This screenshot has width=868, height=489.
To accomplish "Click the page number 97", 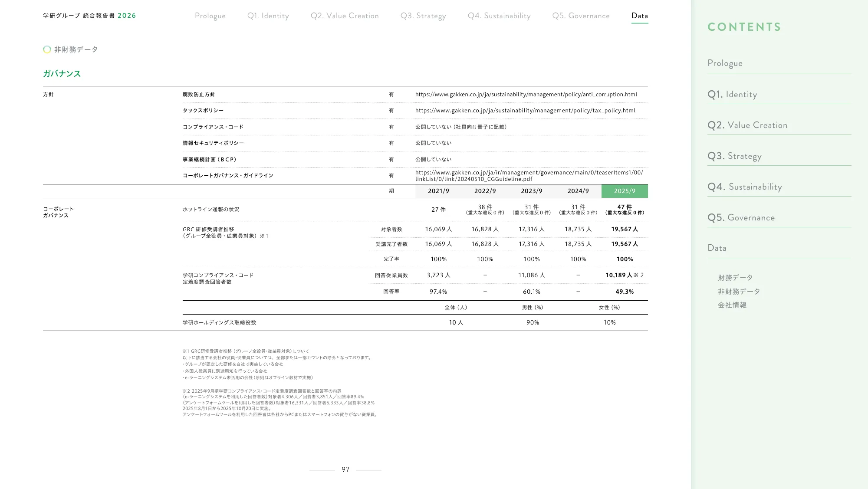I will 345,470.
